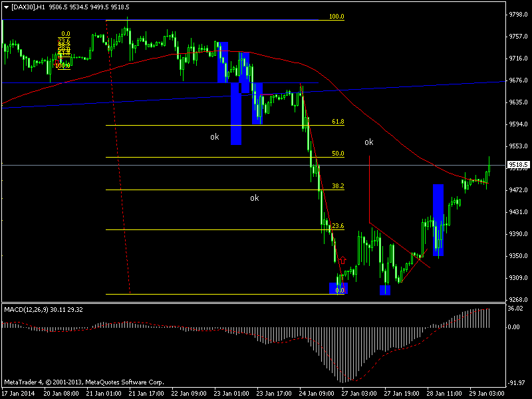
Task: Click the red up arrow marker
Action: coord(342,259)
